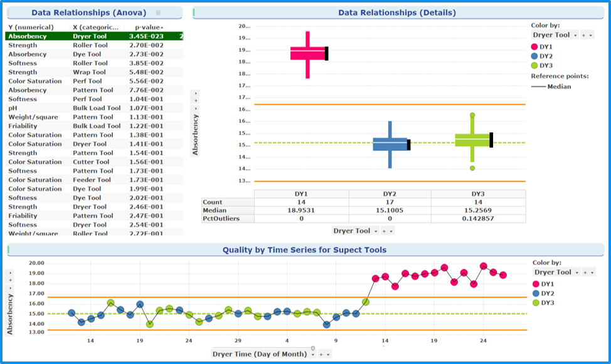Select the Strength / Wrap Tool row
This screenshot has height=364, width=611.
94,72
